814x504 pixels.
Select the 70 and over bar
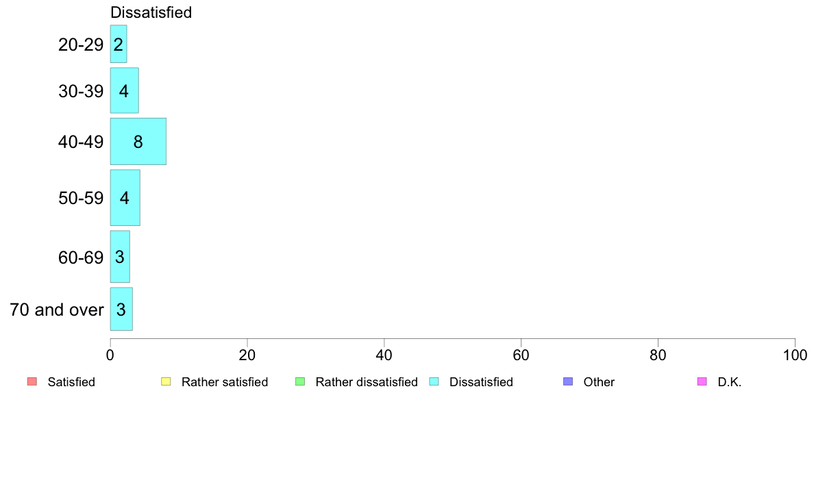coord(121,309)
